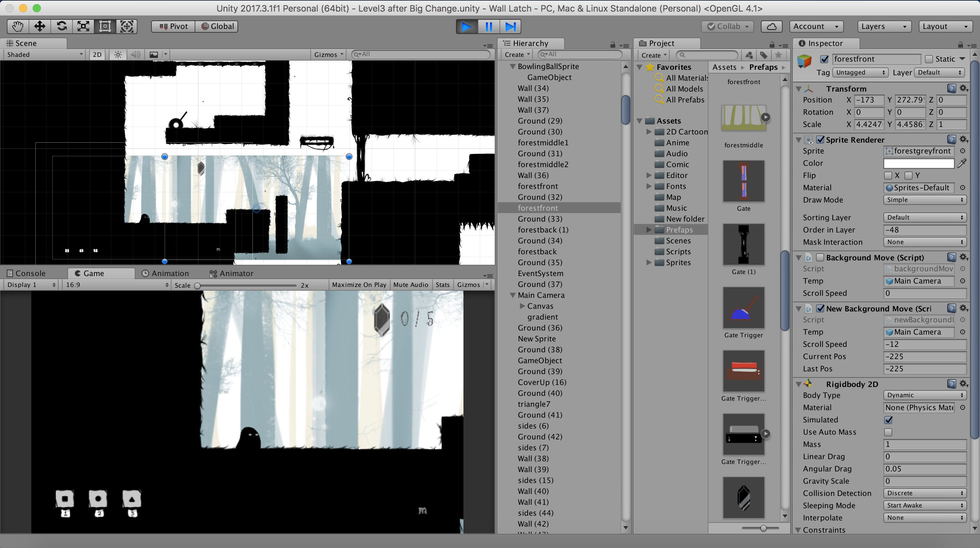
Task: Select the Rect Transform tool
Action: 105,26
